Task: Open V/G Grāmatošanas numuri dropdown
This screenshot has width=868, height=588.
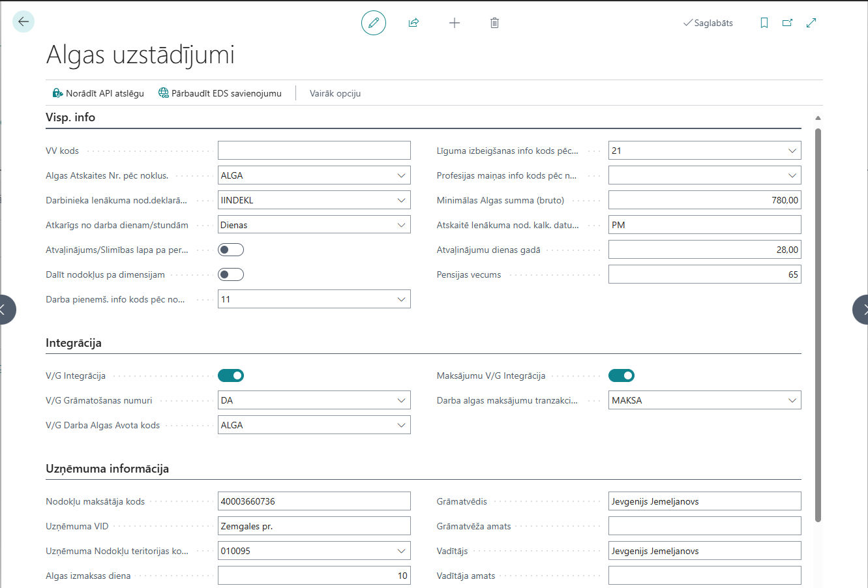Action: [x=402, y=400]
